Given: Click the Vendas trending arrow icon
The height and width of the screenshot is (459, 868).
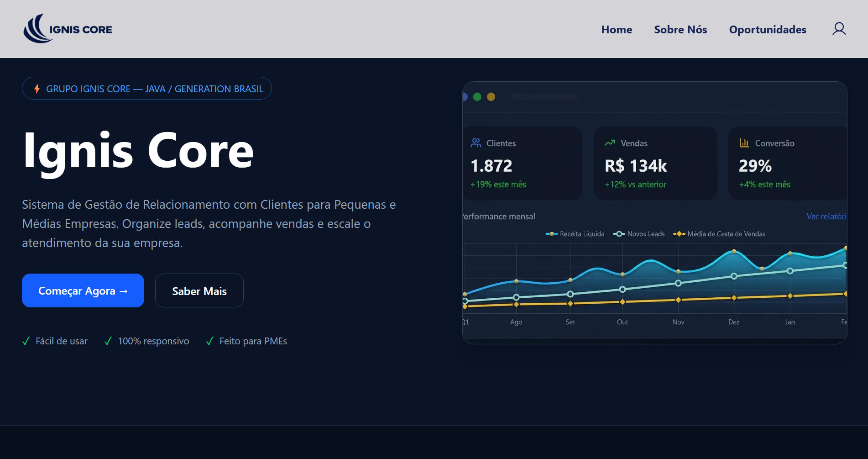Looking at the screenshot, I should pyautogui.click(x=610, y=143).
